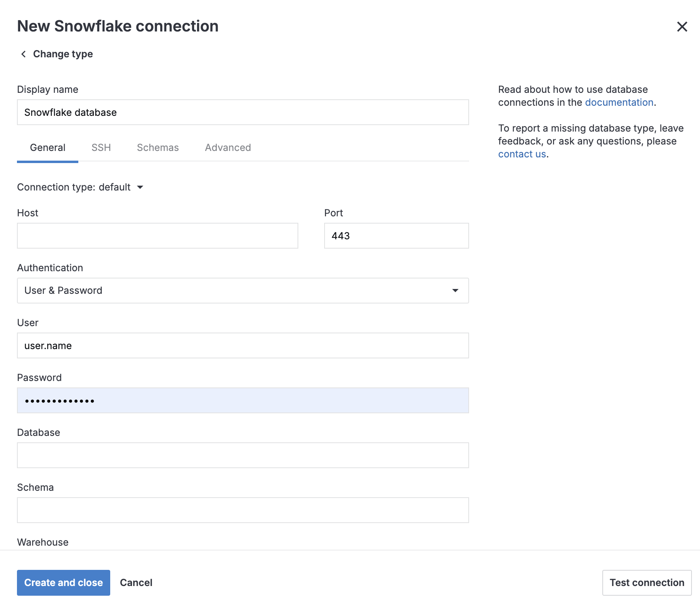Click the Connection type chevron
This screenshot has width=700, height=607.
[x=140, y=187]
